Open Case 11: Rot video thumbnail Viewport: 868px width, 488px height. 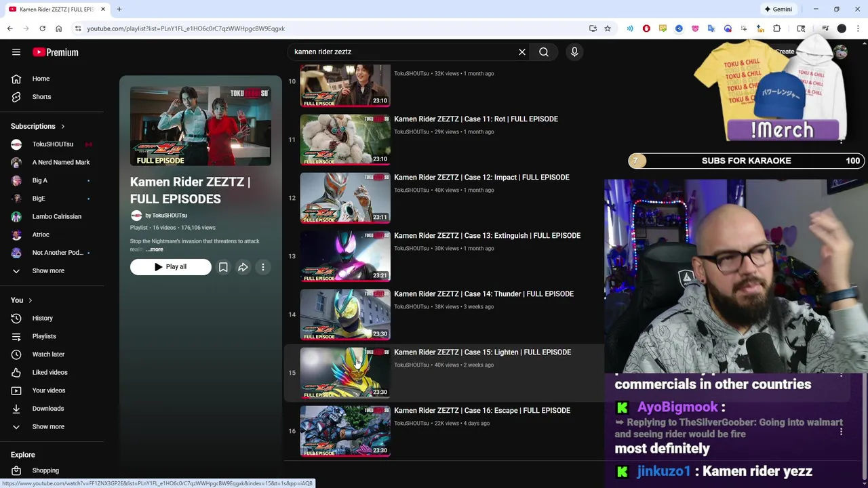pyautogui.click(x=345, y=140)
